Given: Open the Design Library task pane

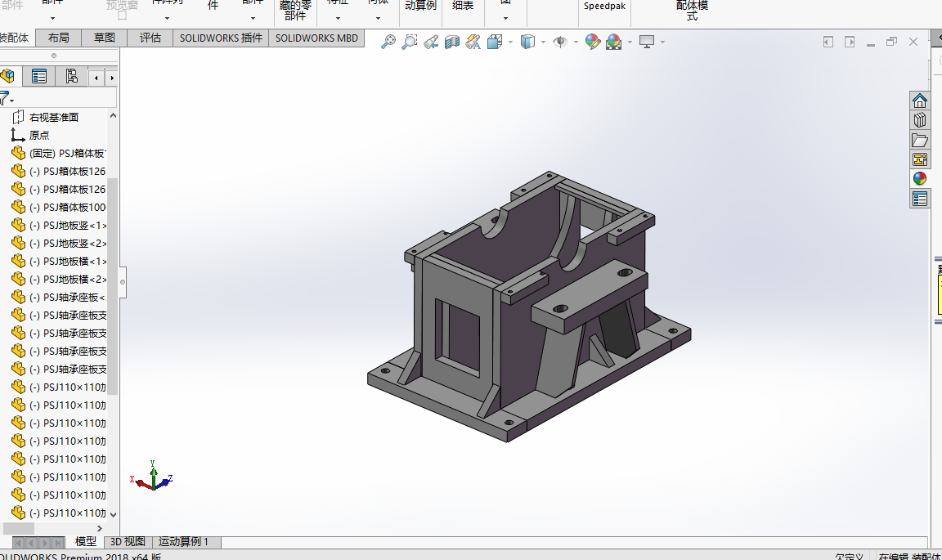Looking at the screenshot, I should [x=919, y=120].
